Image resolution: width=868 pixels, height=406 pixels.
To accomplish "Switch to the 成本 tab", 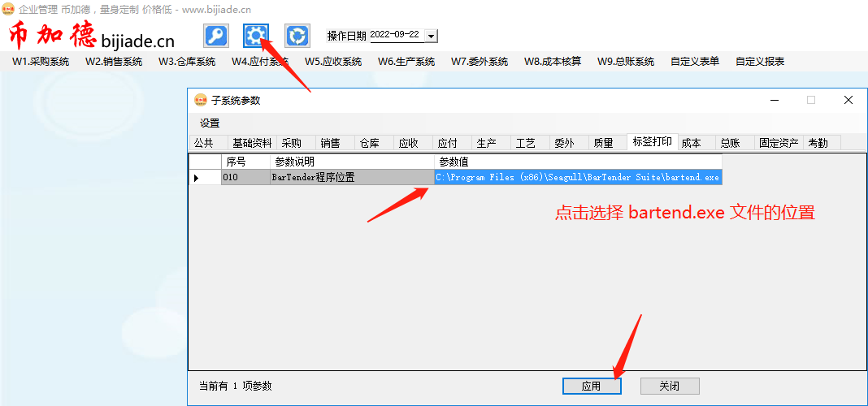I will [696, 143].
